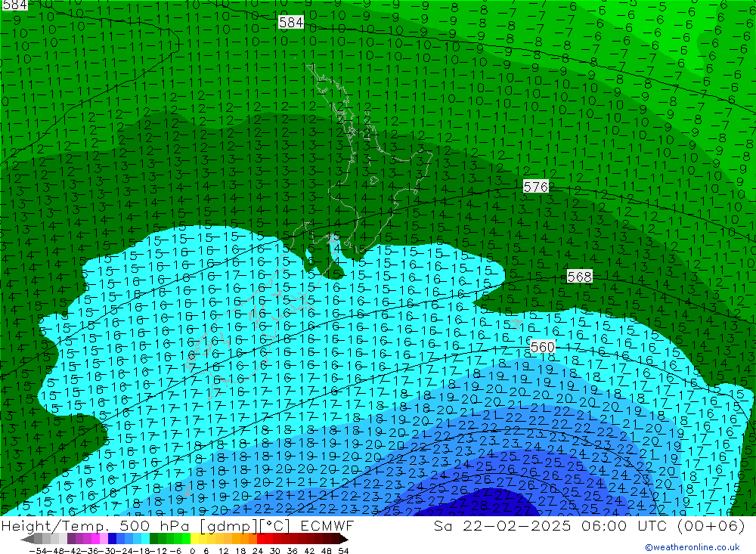756x554 pixels.
Task: Open the weatheronline.co.uk copyright link
Action: pyautogui.click(x=692, y=547)
